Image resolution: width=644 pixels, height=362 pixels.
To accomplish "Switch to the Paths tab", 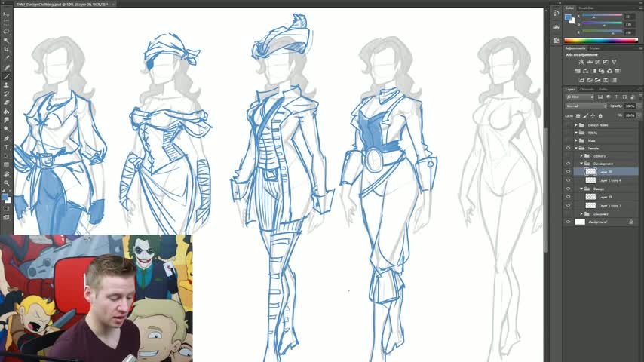I will click(603, 89).
